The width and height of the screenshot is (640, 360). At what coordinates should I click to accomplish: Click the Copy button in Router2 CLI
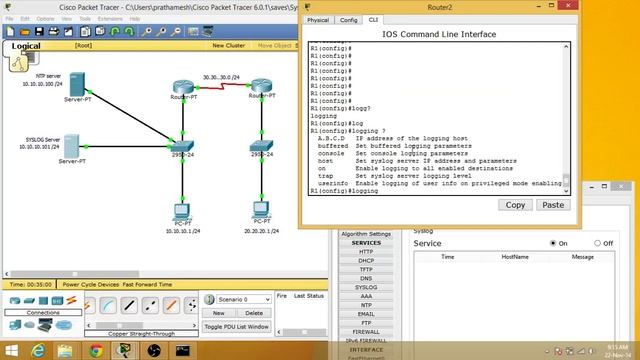[x=515, y=205]
